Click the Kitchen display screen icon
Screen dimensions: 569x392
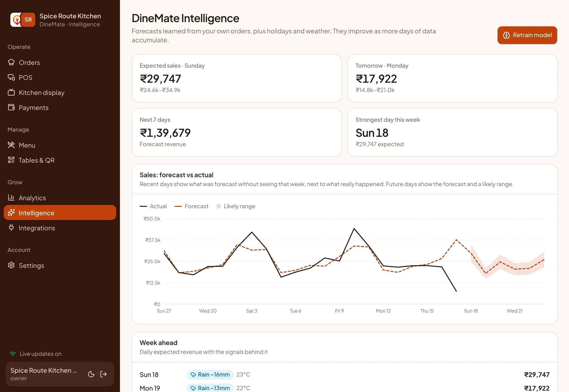tap(11, 92)
